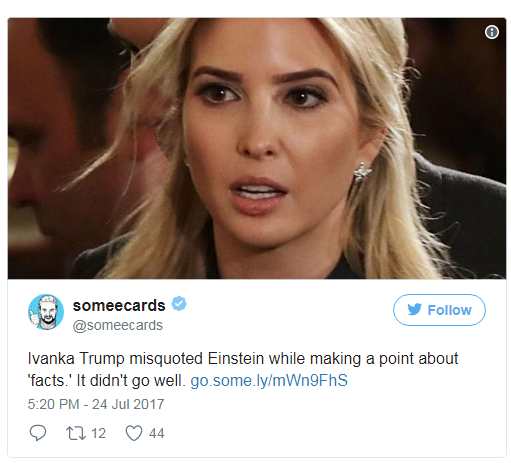
Task: Click the words "Ivanka Trump" in the tweet
Action: 76,359
